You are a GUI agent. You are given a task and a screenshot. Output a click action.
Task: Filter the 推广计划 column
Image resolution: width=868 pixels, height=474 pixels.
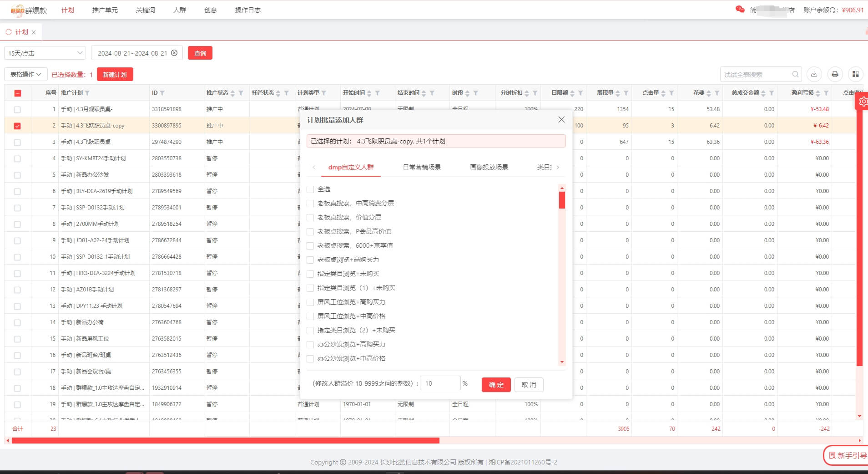point(87,93)
